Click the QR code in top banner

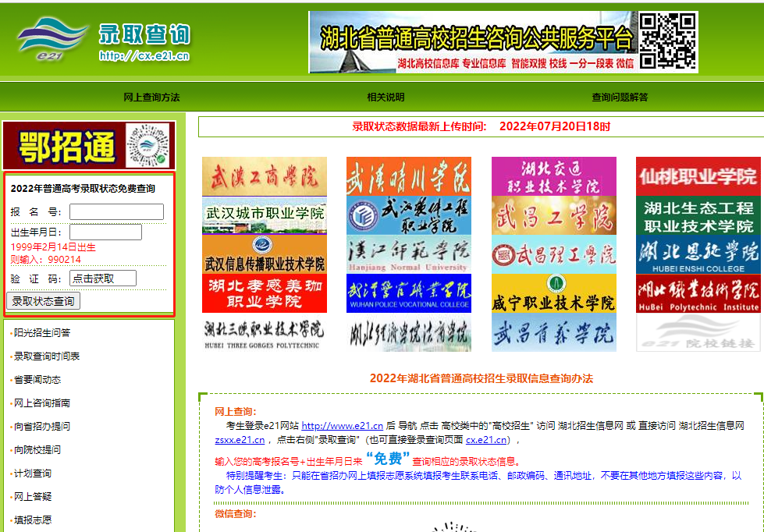click(668, 41)
